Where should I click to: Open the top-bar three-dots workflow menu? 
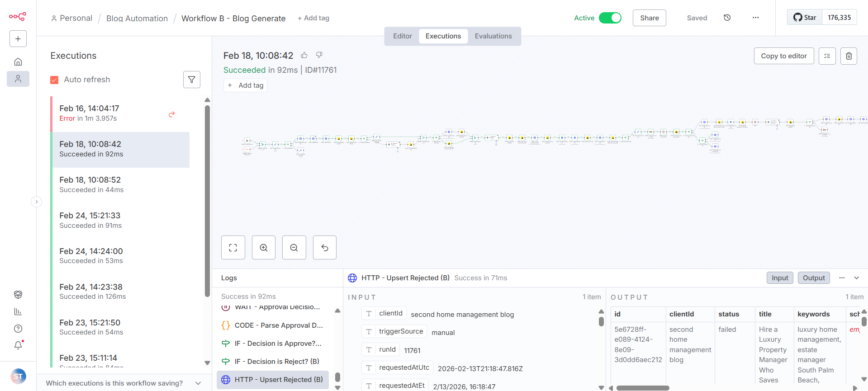click(x=755, y=18)
